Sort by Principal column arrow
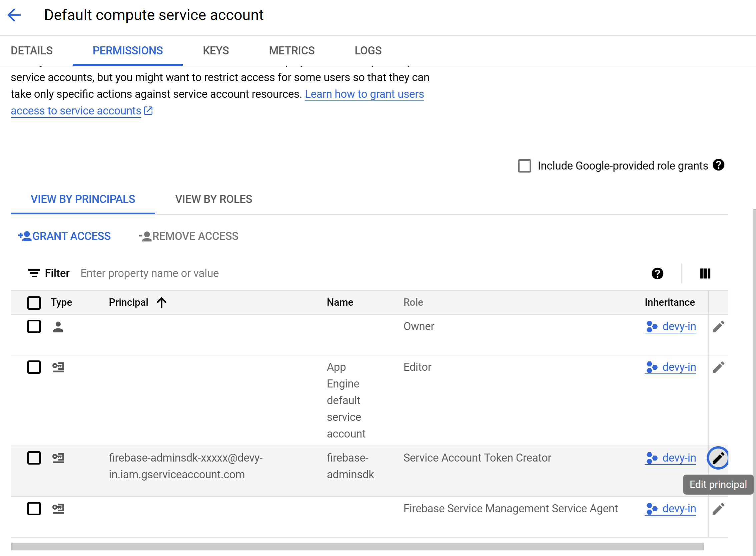Screen dimensions: 756x556 161,303
